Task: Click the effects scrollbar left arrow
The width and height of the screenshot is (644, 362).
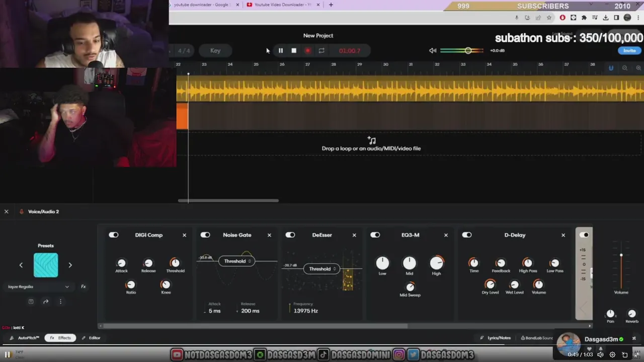Action: 100,326
